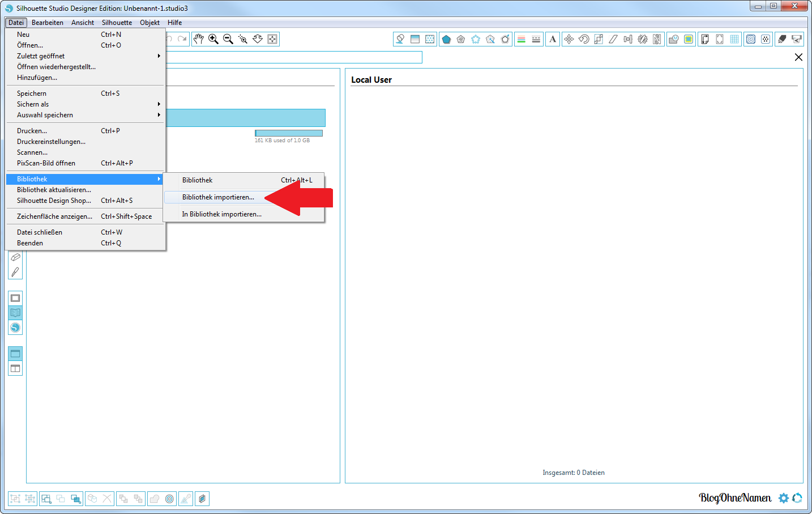Screen dimensions: 812x514
Task: Open the 'Bearbeiten' menu
Action: tap(48, 23)
